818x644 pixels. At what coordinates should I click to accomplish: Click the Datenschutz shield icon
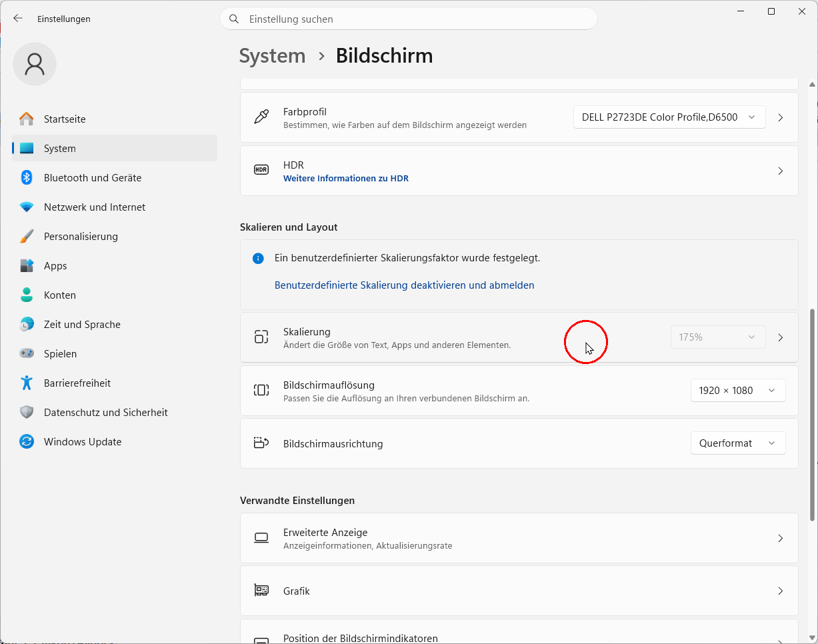(x=27, y=413)
